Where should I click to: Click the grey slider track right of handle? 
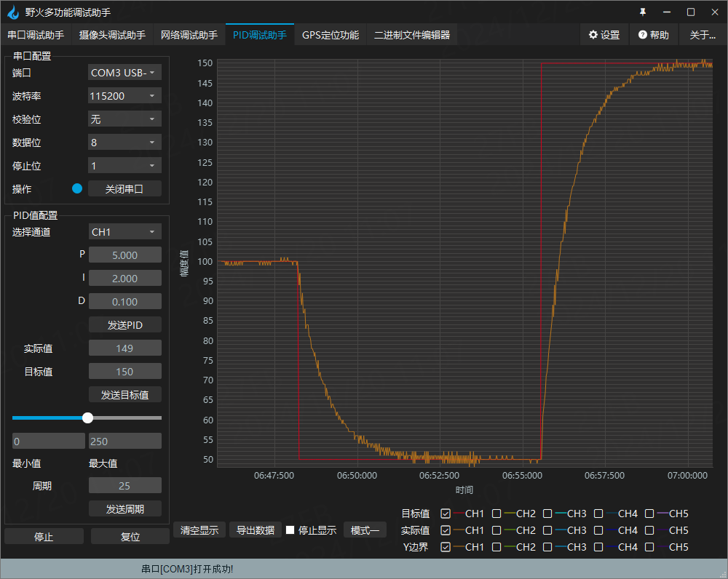click(x=127, y=418)
